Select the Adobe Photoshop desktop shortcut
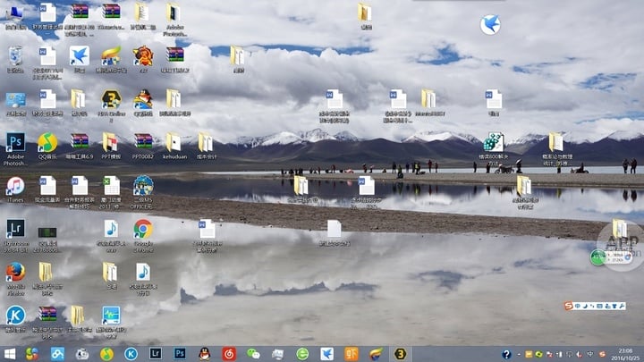This screenshot has height=362, width=644. click(x=15, y=149)
